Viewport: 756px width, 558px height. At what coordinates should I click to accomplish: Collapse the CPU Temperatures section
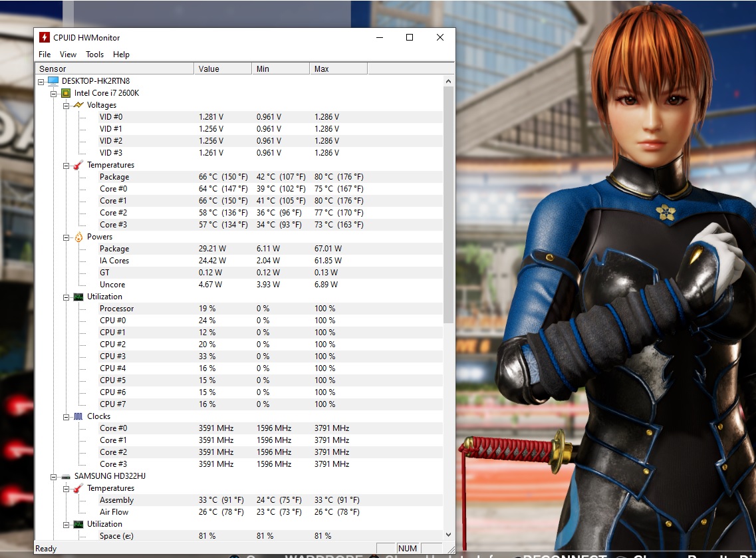66,166
